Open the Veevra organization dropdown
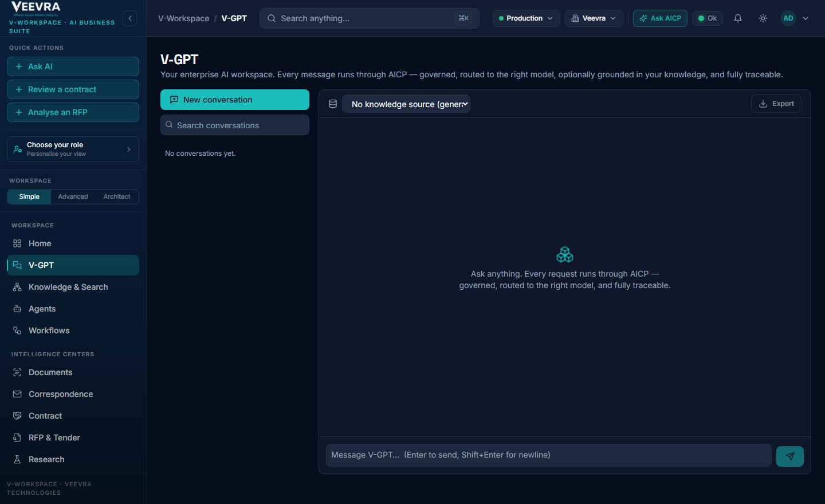The height and width of the screenshot is (504, 825). click(x=594, y=18)
